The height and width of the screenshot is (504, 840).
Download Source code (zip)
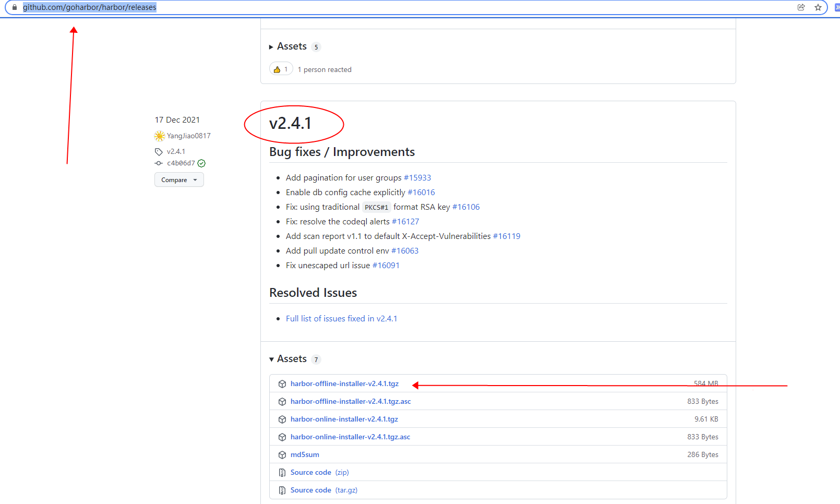tap(319, 472)
